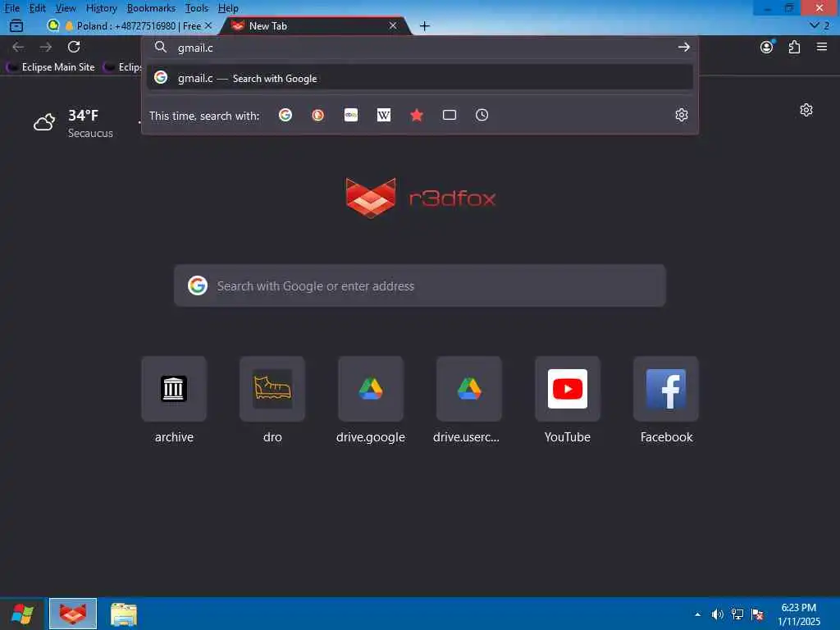The height and width of the screenshot is (630, 840).
Task: Show hidden tray icons arrow
Action: click(x=697, y=614)
